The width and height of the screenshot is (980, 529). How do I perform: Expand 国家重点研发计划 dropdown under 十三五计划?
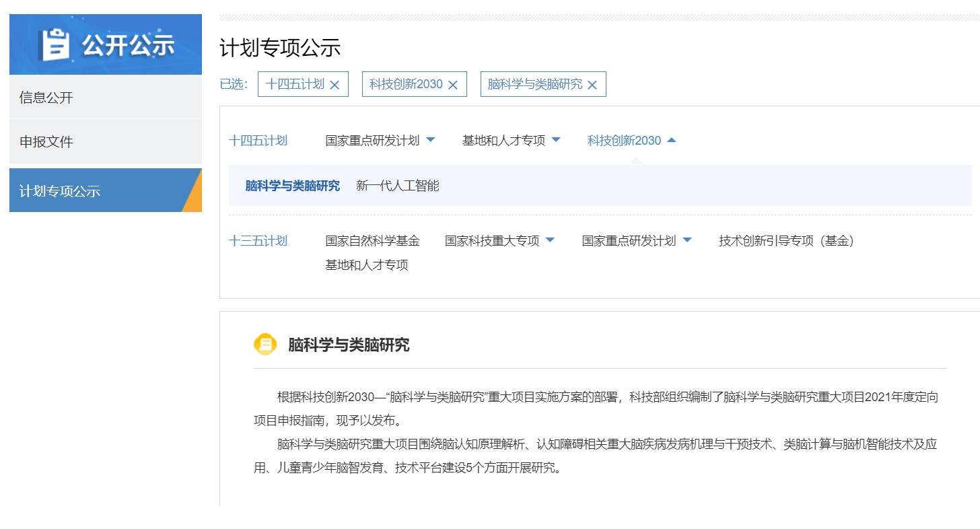(x=687, y=240)
